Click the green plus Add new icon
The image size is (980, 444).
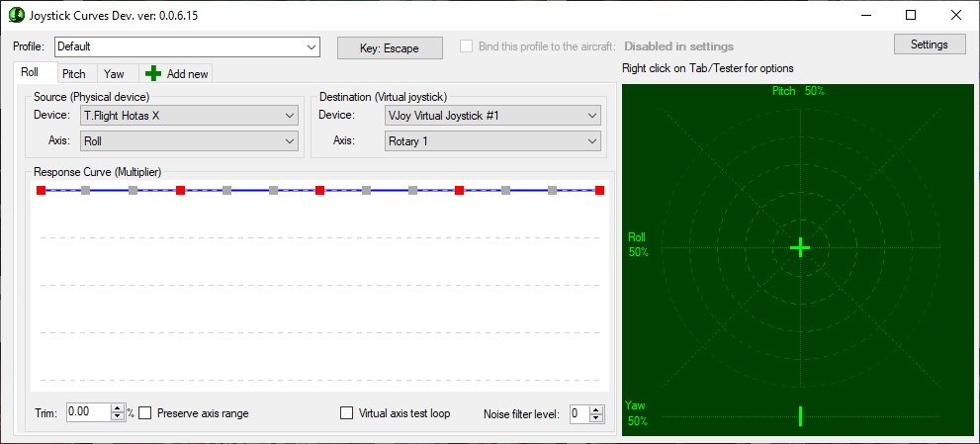153,74
